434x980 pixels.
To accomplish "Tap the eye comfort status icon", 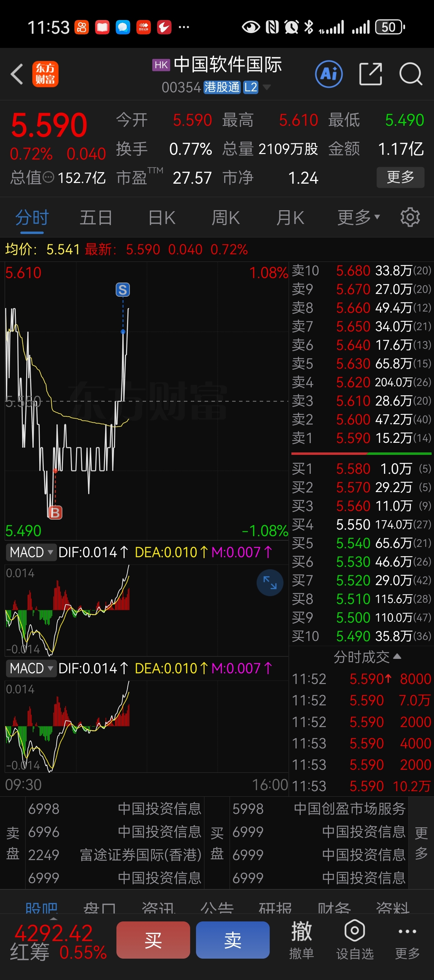I will tap(251, 27).
